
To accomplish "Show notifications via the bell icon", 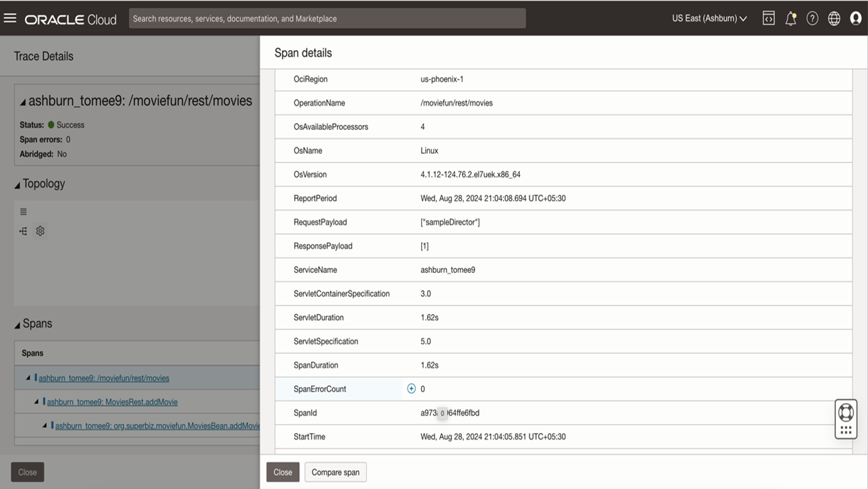I will (x=790, y=18).
